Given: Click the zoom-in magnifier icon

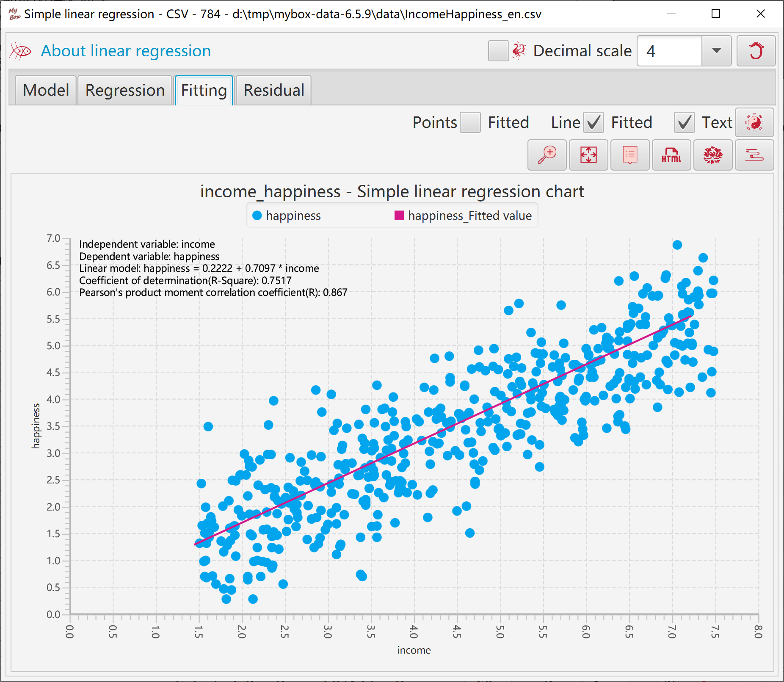Looking at the screenshot, I should tap(547, 155).
